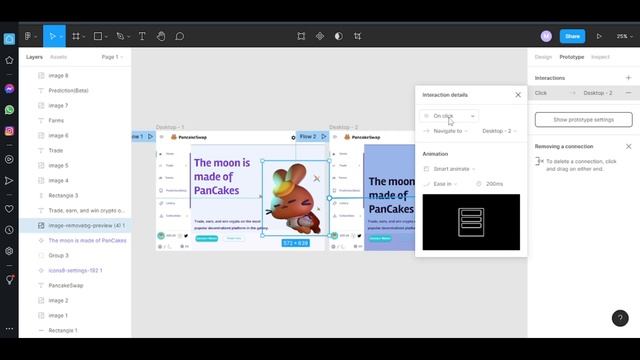The width and height of the screenshot is (640, 360).
Task: Select the Text tool
Action: pos(142,36)
